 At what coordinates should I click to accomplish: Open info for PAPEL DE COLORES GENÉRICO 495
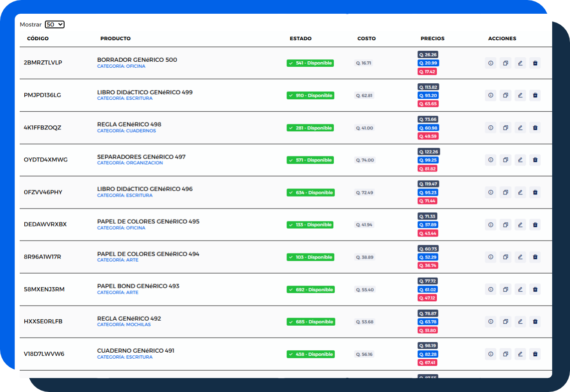coord(491,225)
